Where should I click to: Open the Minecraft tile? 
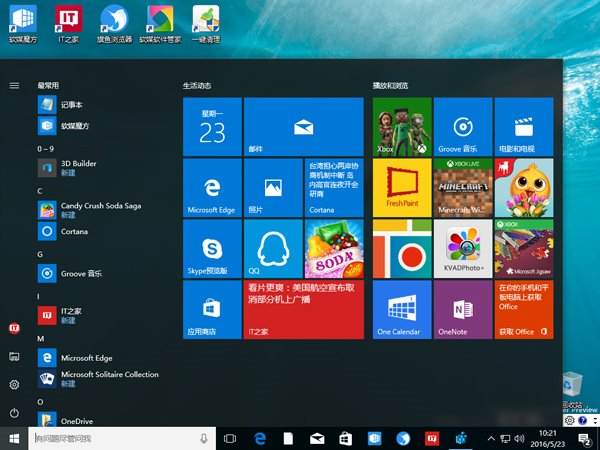pyautogui.click(x=463, y=188)
